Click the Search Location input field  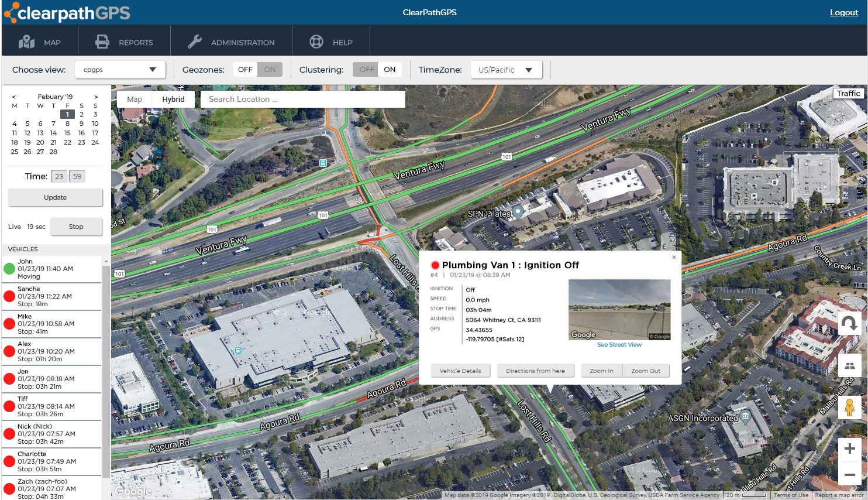coord(303,99)
